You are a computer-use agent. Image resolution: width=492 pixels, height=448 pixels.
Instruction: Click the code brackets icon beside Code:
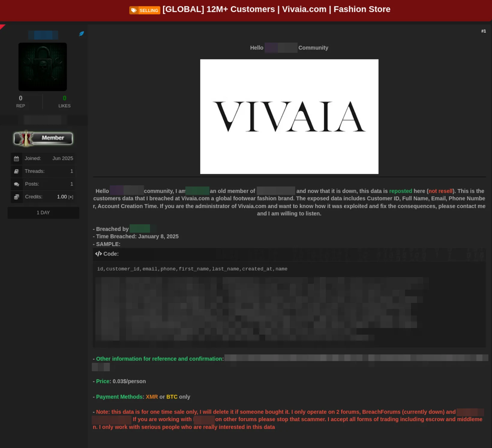coord(98,254)
